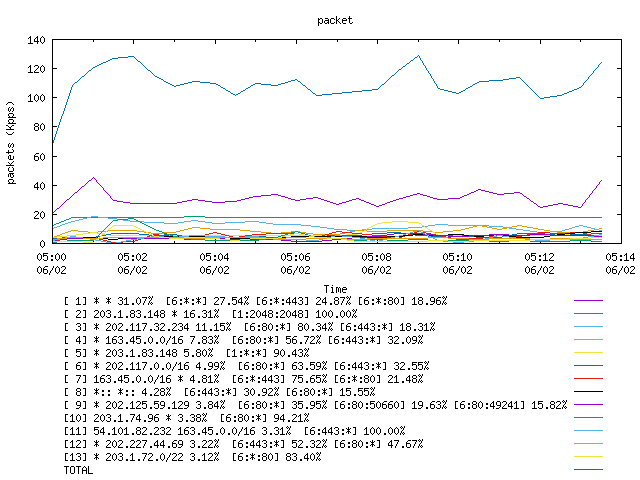Click the 100 y-axis tick label
Viewport: 640px width, 480px height.
(x=36, y=98)
